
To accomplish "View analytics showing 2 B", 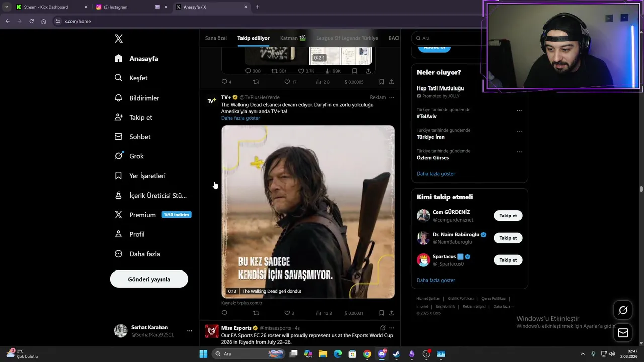I will (323, 82).
